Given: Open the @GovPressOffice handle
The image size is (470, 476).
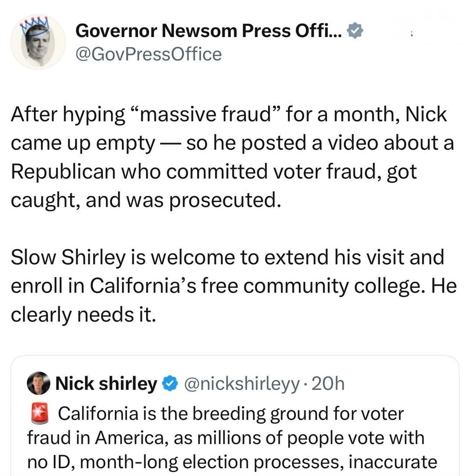Looking at the screenshot, I should (148, 54).
